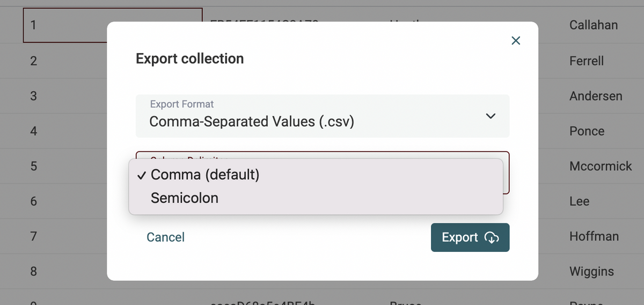Click row number 6 in the table

(x=33, y=201)
